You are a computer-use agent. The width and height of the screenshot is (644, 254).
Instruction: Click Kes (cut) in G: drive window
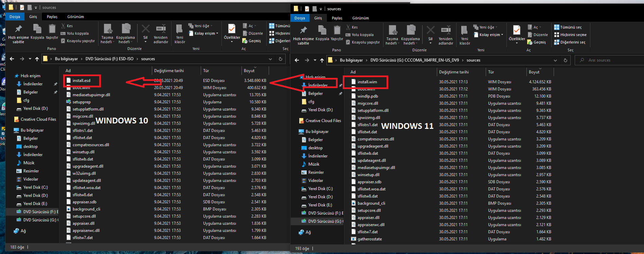[x=352, y=27]
